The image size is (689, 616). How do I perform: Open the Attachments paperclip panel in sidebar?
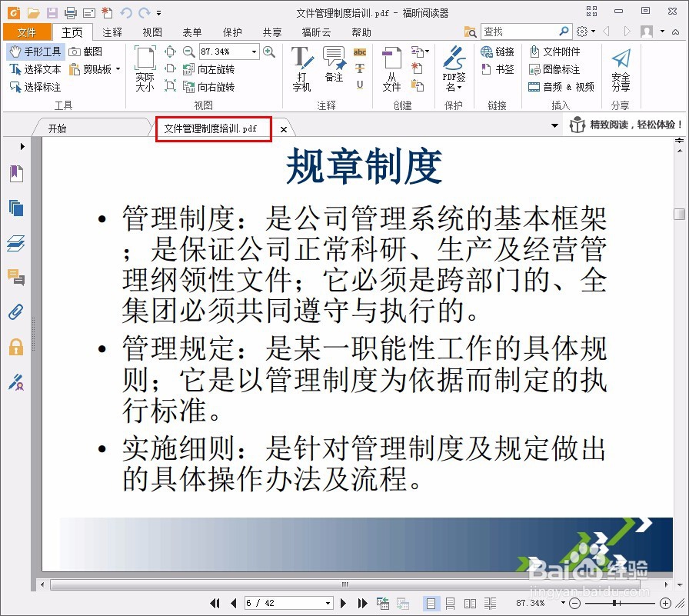pyautogui.click(x=16, y=312)
